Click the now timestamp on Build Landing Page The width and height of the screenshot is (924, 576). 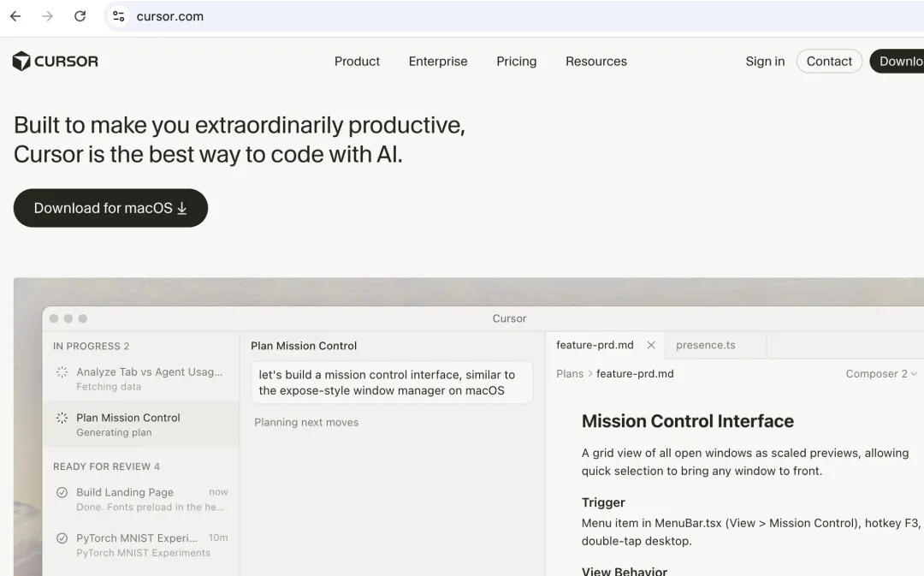pyautogui.click(x=218, y=491)
